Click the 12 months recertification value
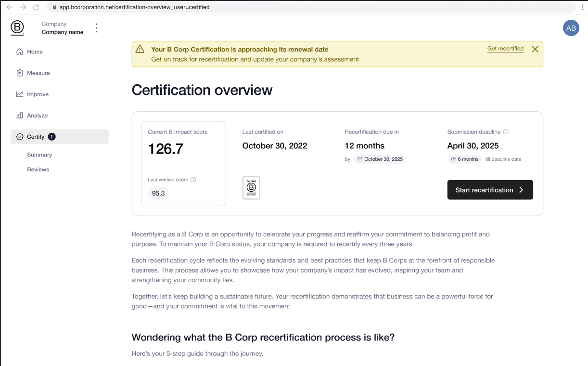 pyautogui.click(x=365, y=146)
